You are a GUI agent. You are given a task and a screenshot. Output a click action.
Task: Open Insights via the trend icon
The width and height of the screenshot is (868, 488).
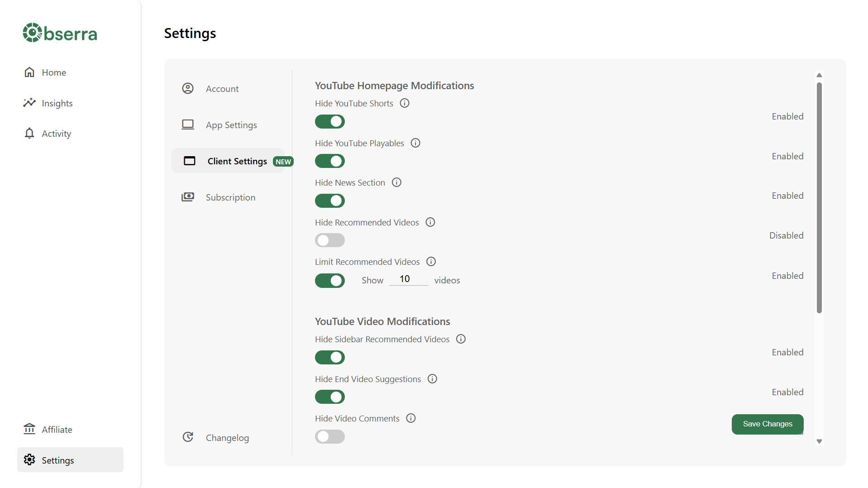[29, 103]
